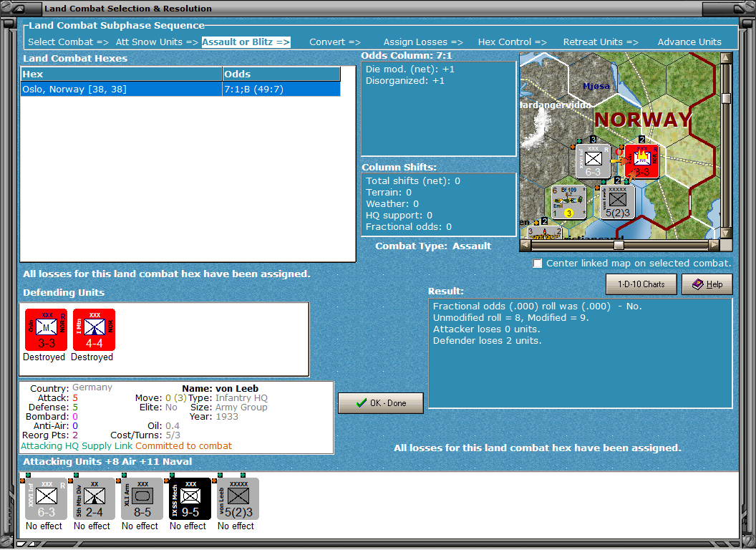Click the OK - Done button

[x=381, y=403]
